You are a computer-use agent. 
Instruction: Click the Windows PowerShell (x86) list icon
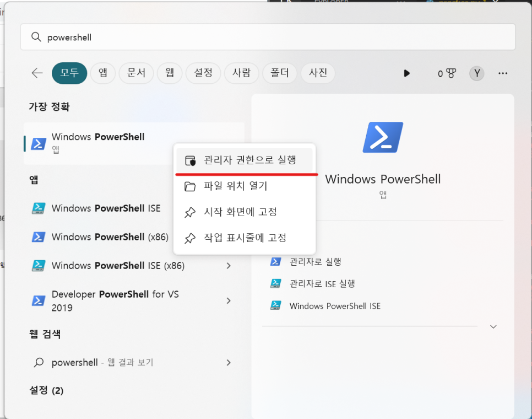(x=39, y=237)
